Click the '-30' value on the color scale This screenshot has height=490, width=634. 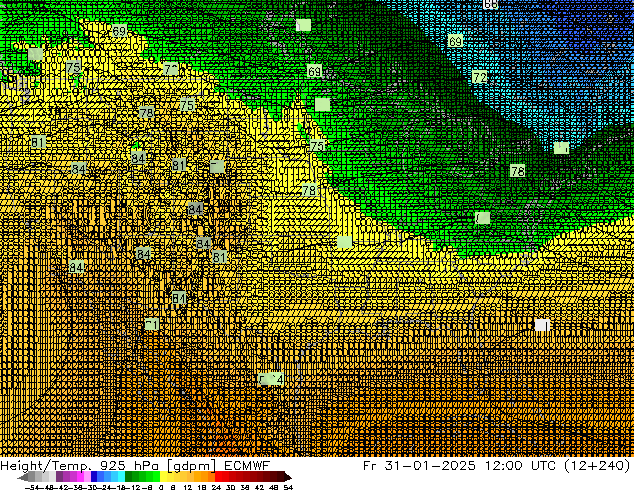pyautogui.click(x=92, y=488)
